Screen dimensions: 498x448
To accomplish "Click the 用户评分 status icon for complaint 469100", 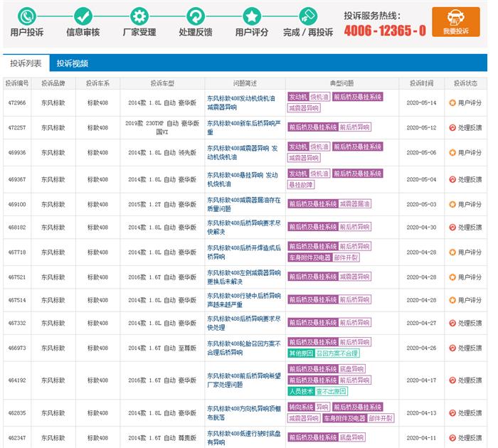I will point(452,205).
